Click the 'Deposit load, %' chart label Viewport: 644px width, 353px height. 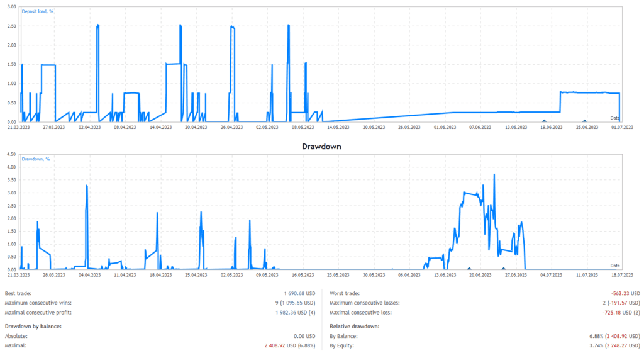[38, 11]
